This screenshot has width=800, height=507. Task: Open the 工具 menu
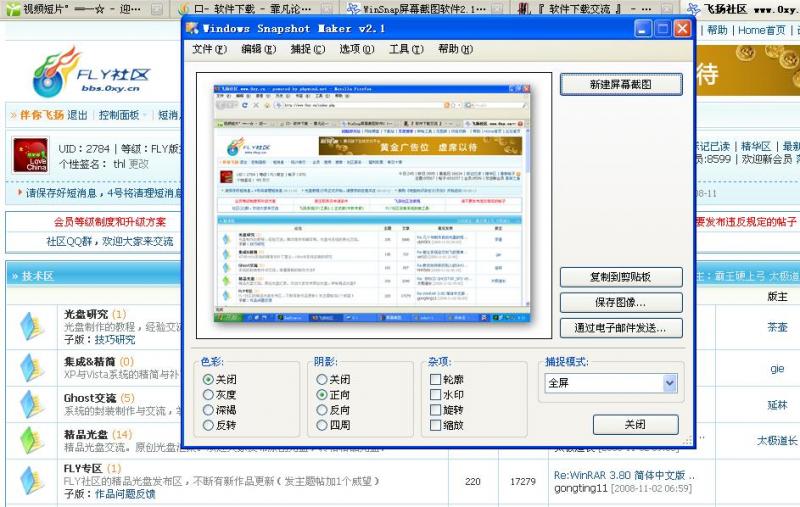point(406,49)
